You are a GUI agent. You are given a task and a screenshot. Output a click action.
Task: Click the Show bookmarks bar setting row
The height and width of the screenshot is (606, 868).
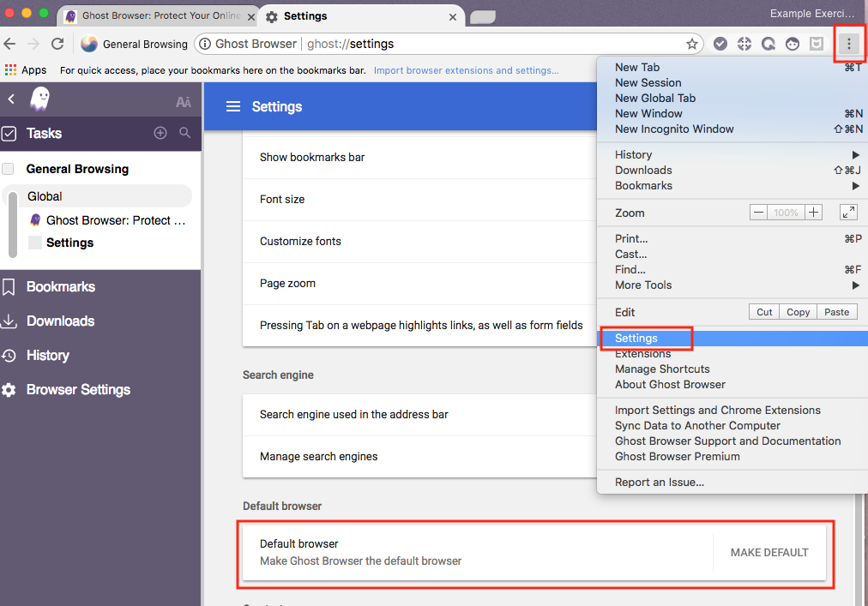(x=419, y=157)
